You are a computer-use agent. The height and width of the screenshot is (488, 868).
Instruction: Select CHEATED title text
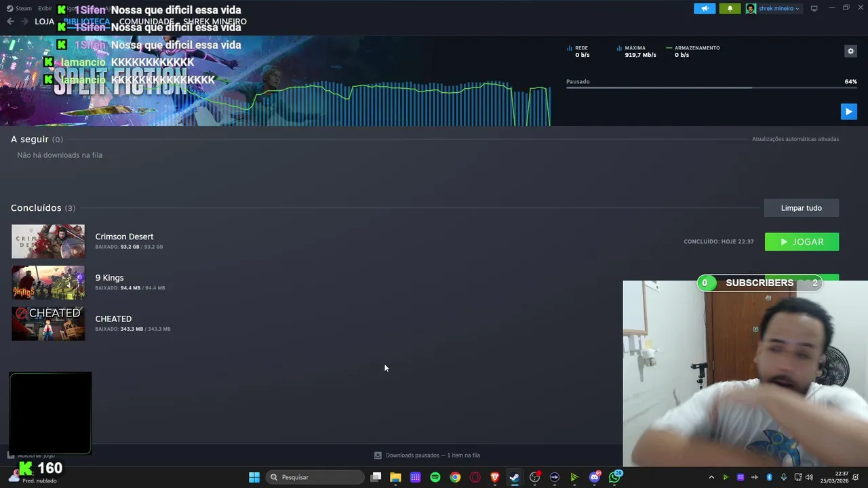(x=113, y=319)
